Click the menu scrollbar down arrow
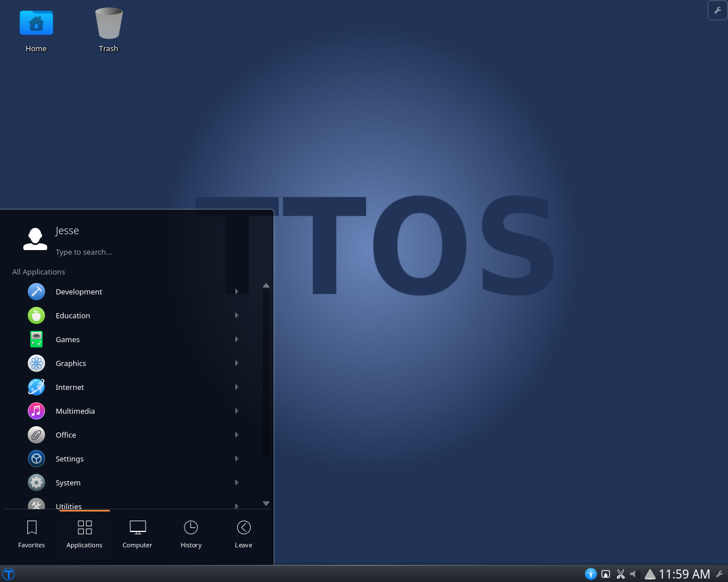Viewport: 728px width, 582px height. [x=266, y=504]
